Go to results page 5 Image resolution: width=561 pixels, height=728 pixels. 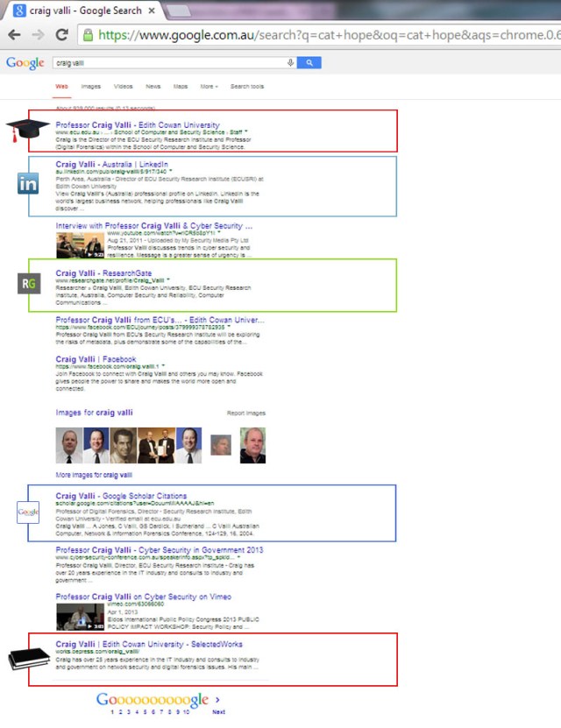[x=145, y=711]
